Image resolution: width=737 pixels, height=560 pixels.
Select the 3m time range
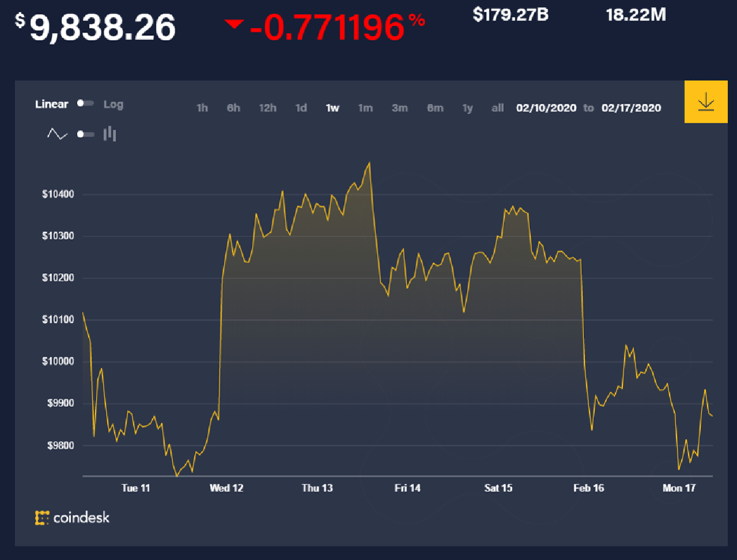pos(400,108)
